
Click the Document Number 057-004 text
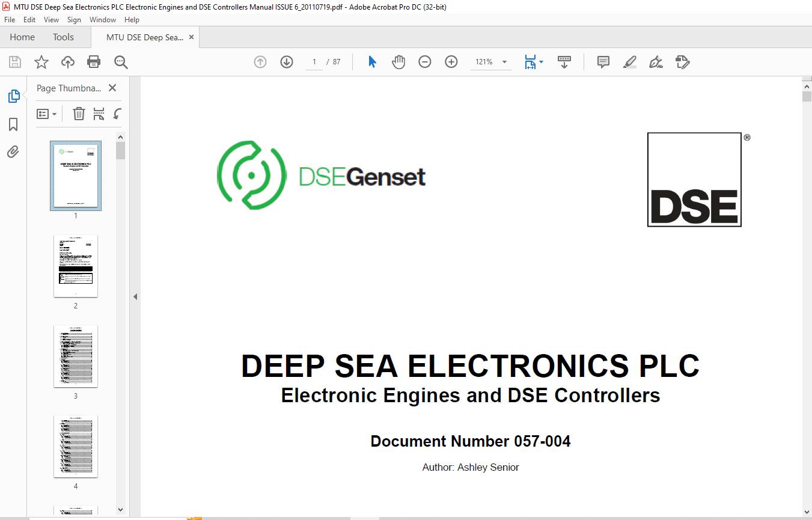tap(471, 441)
